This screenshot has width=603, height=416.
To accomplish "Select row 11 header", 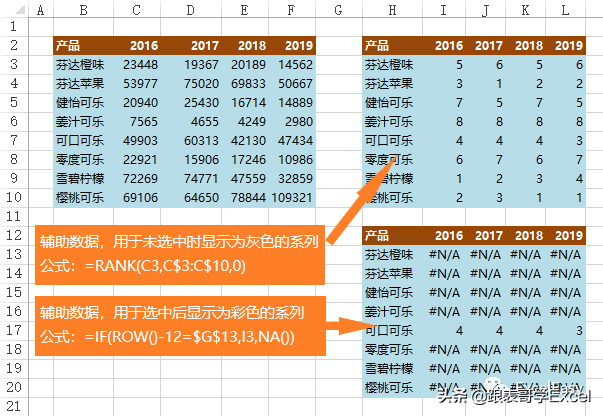I will (x=14, y=216).
